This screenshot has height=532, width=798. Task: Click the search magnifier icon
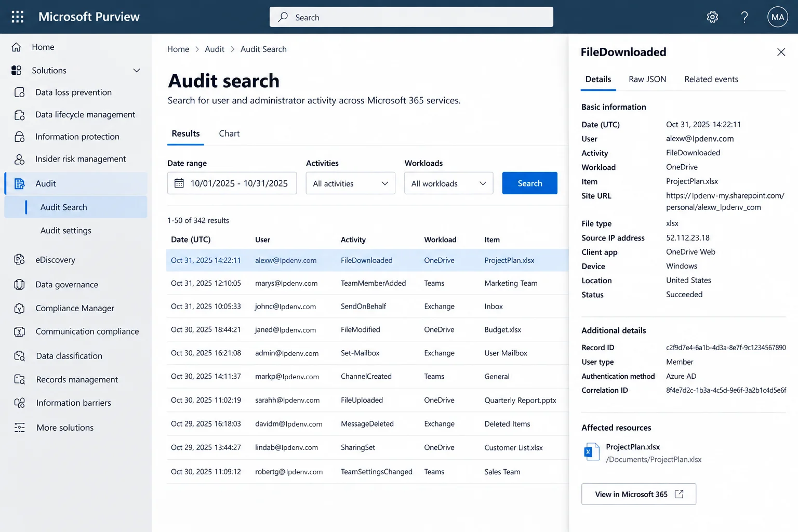tap(283, 17)
